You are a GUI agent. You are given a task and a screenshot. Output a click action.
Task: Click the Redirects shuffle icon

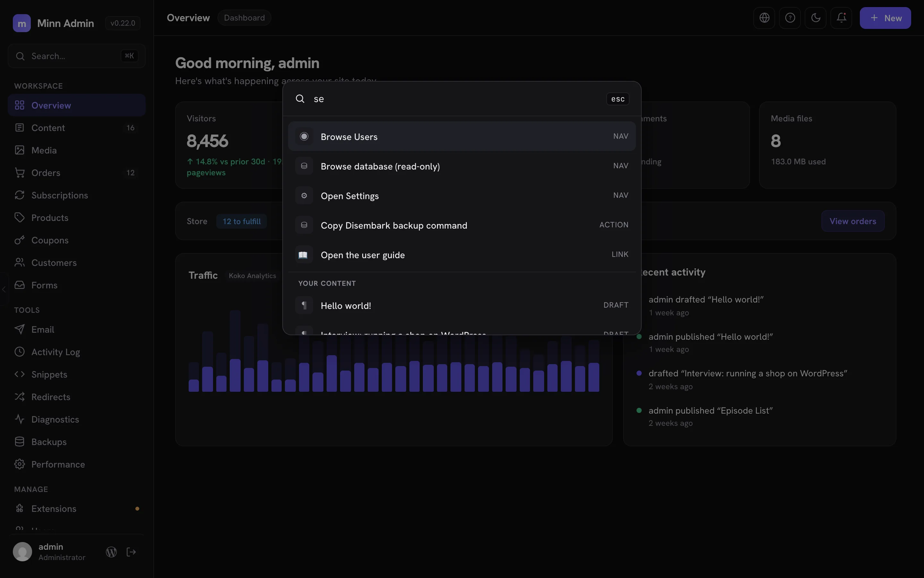tap(20, 397)
